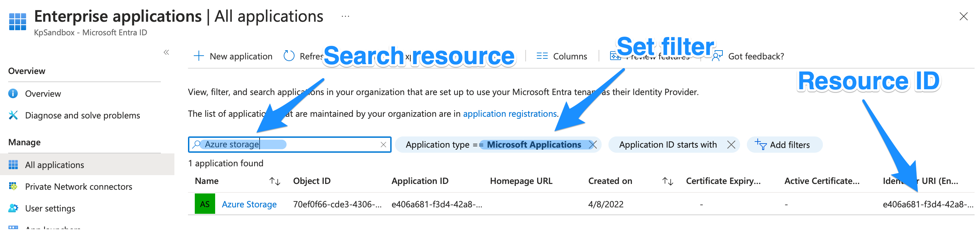Open the Columns chooser
This screenshot has height=243, width=980.
point(562,56)
